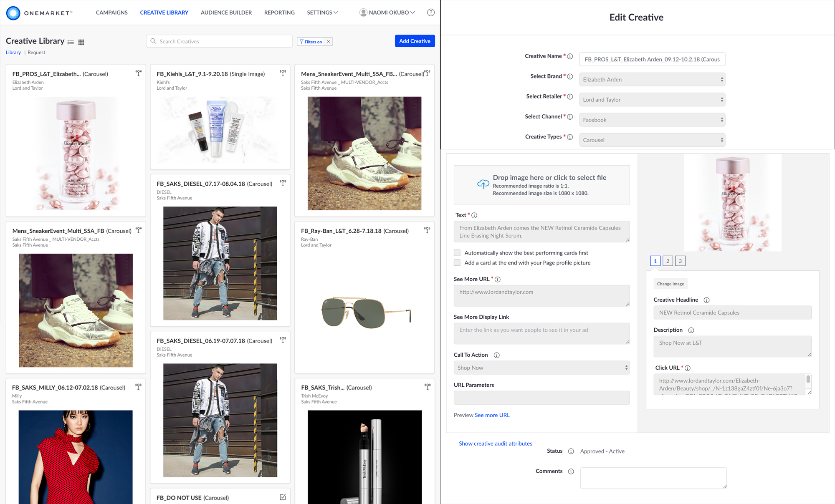Click the Creative Name info icon

(x=570, y=56)
